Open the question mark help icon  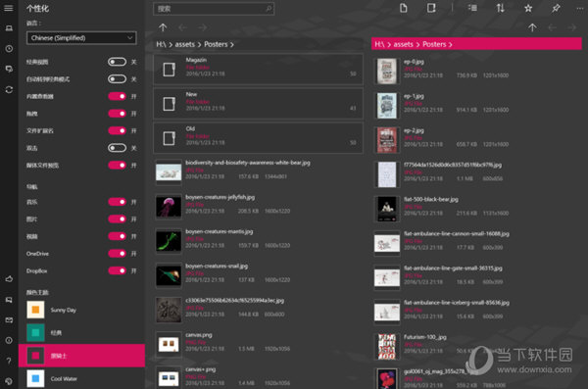coord(9,361)
